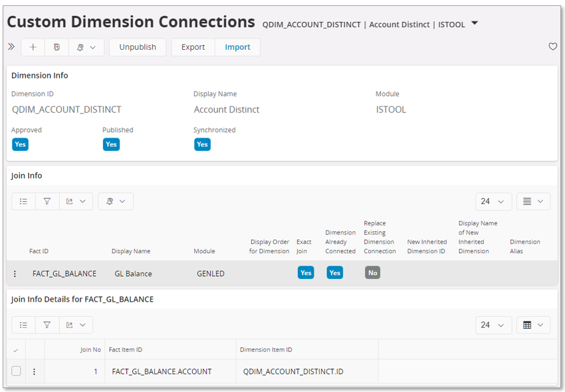Click the heart favorite icon
The width and height of the screenshot is (565, 392).
pos(552,47)
